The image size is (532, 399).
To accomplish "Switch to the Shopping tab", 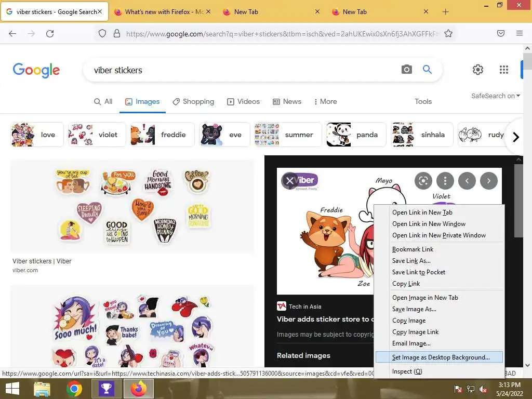I will tap(193, 101).
